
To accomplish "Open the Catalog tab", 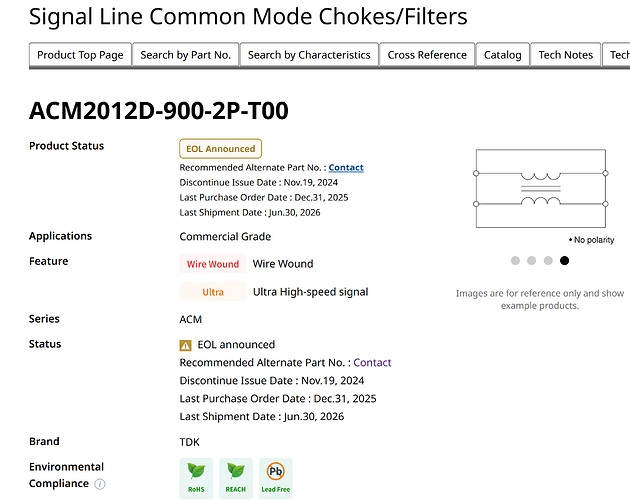I will pos(503,55).
